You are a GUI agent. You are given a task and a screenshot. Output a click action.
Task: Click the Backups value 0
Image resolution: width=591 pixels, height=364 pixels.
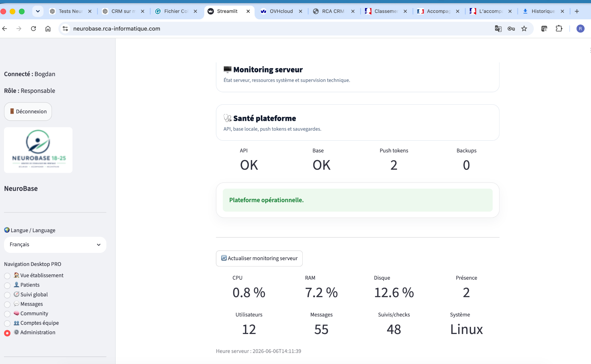click(x=466, y=165)
